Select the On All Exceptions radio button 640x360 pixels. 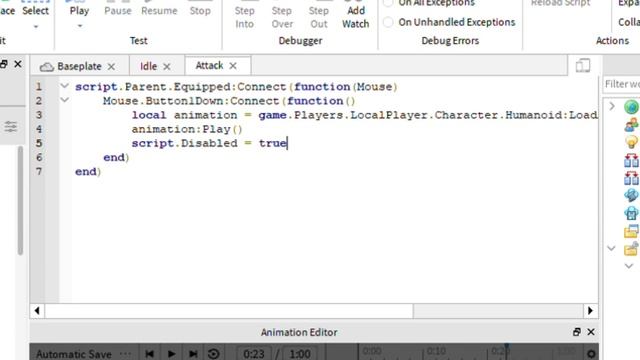click(388, 3)
